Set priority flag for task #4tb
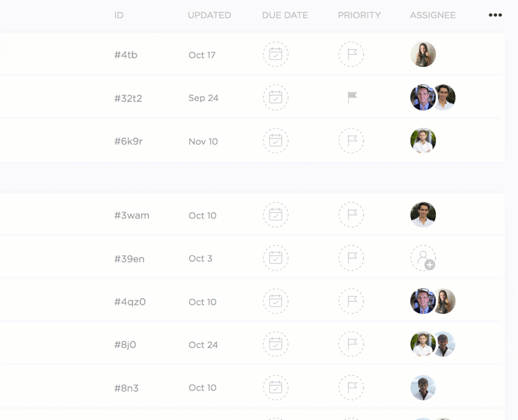The width and height of the screenshot is (518, 420). 351,54
